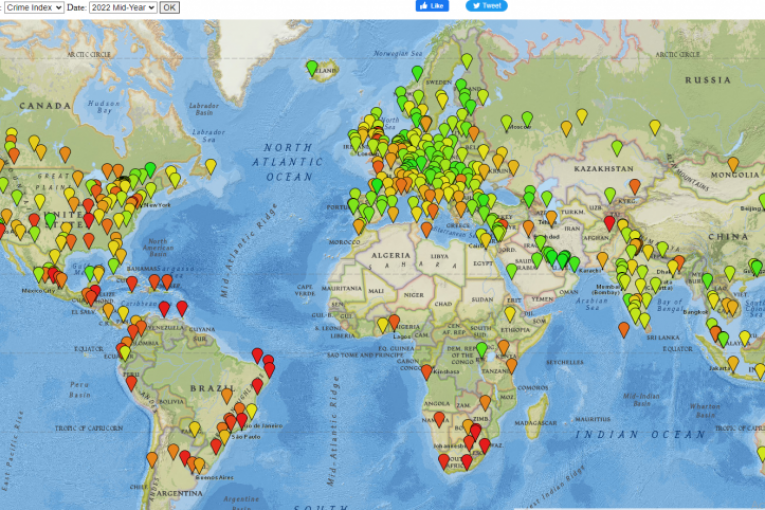
Task: Select the orange pin on Angola's coast
Action: 427,371
